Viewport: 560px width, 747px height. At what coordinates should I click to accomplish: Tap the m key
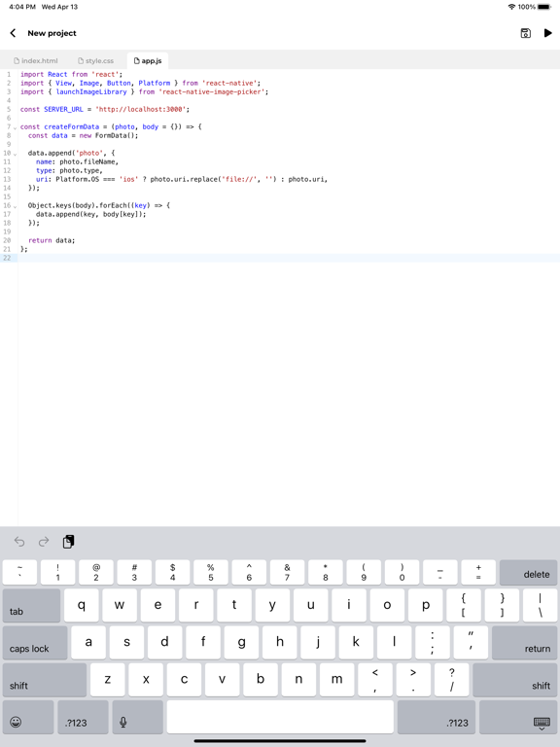pyautogui.click(x=336, y=680)
